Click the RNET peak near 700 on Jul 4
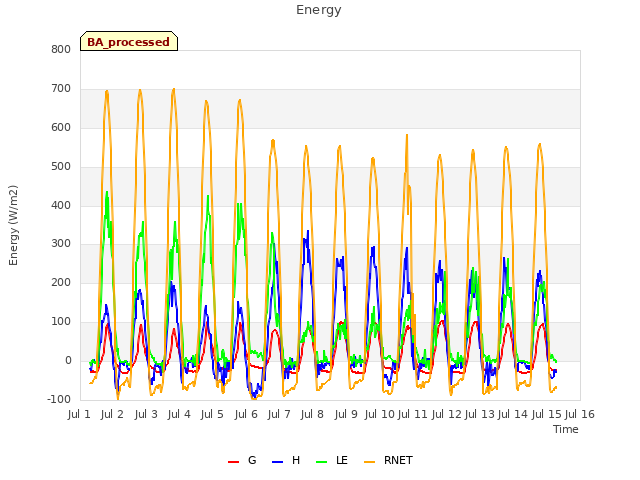Image resolution: width=640 pixels, height=480 pixels. pos(174,89)
